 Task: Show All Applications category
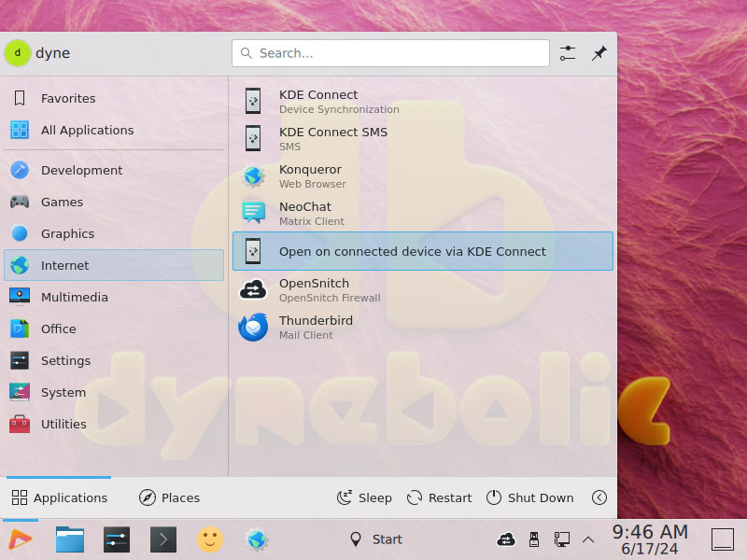pyautogui.click(x=114, y=130)
